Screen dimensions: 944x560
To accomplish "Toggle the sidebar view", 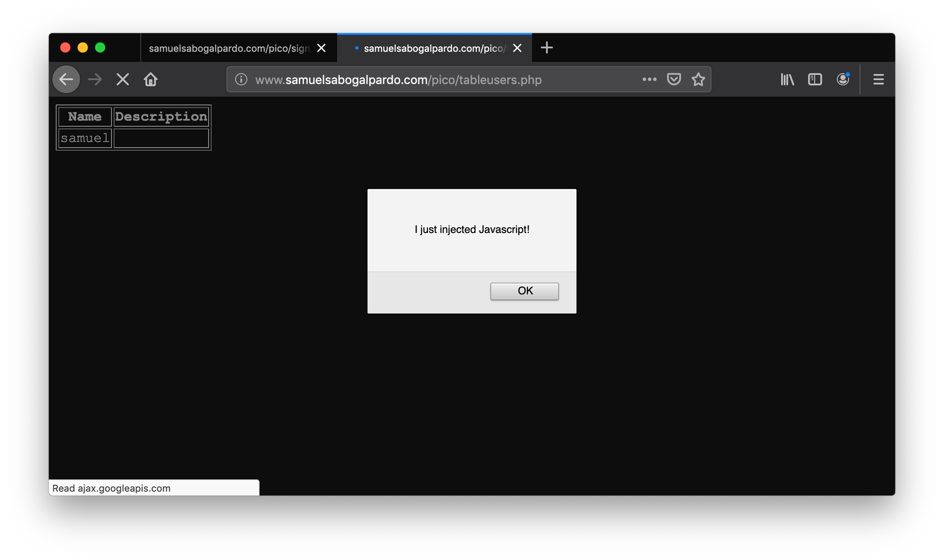I will tap(815, 80).
